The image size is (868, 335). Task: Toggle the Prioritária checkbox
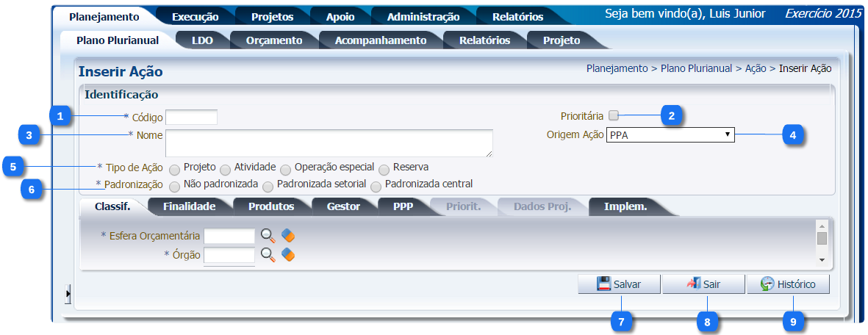point(614,115)
